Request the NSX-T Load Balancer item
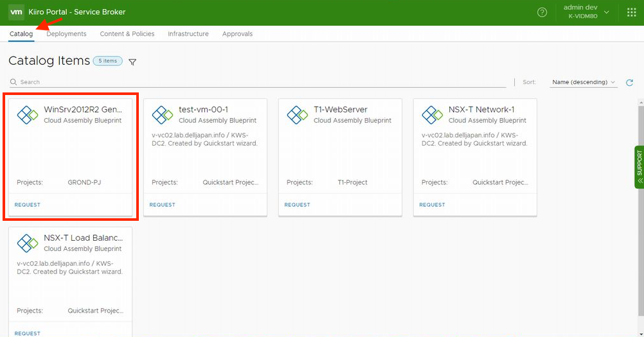The height and width of the screenshot is (337, 644). point(28,333)
